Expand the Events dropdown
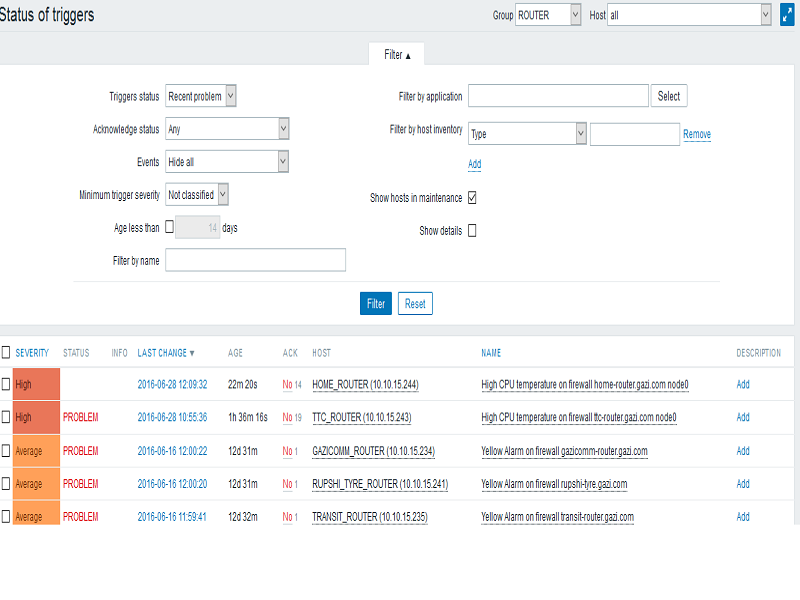 [227, 162]
